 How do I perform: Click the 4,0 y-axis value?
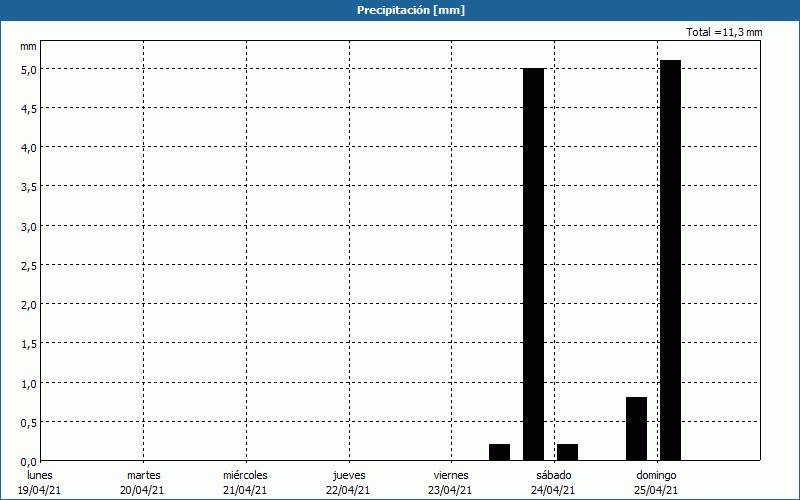tap(29, 148)
